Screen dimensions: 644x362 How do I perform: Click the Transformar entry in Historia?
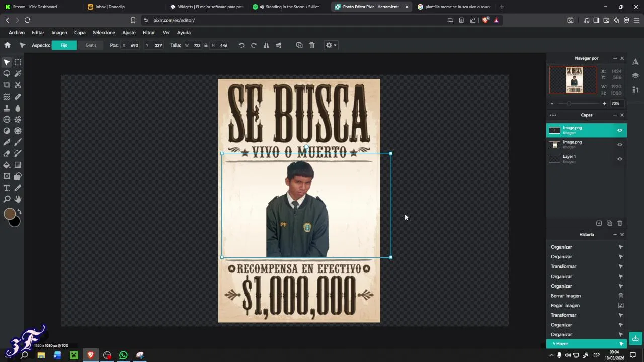[x=563, y=266]
